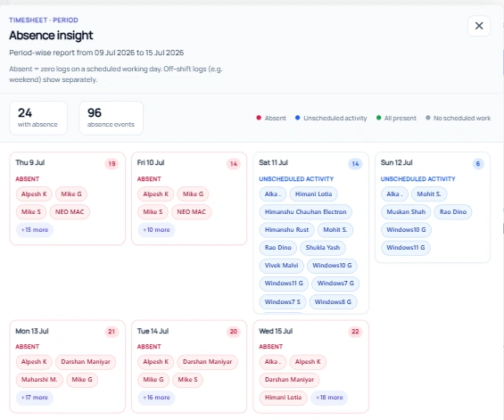The height and width of the screenshot is (420, 504).
Task: Select Windows7 S chip
Action: click(283, 302)
